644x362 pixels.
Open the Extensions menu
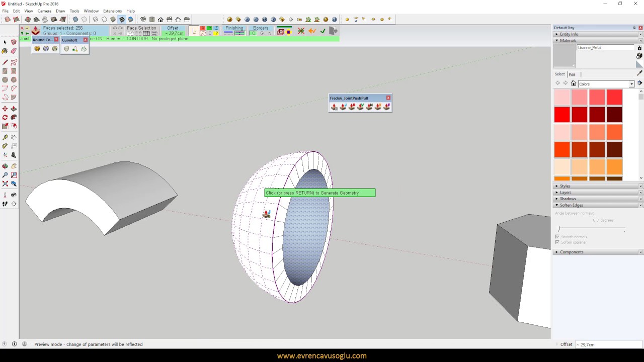click(112, 11)
